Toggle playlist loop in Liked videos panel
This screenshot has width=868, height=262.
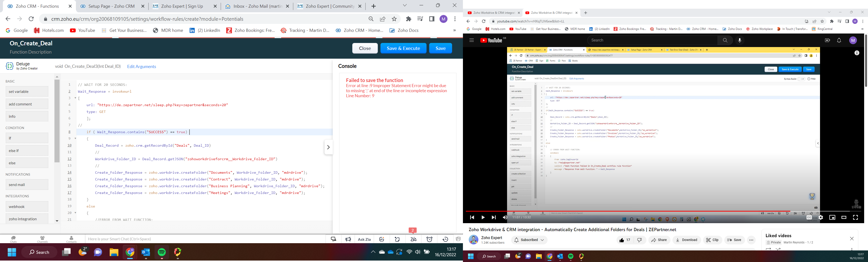(x=769, y=249)
